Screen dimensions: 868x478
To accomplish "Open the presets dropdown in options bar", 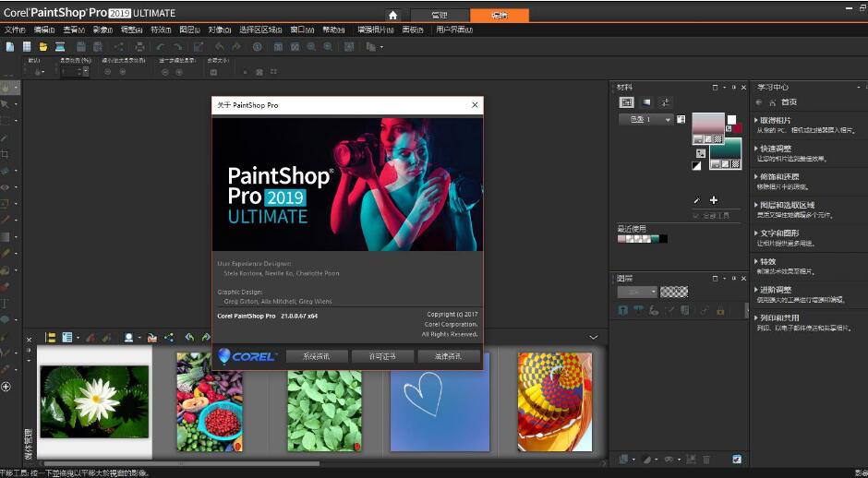I will click(x=40, y=72).
